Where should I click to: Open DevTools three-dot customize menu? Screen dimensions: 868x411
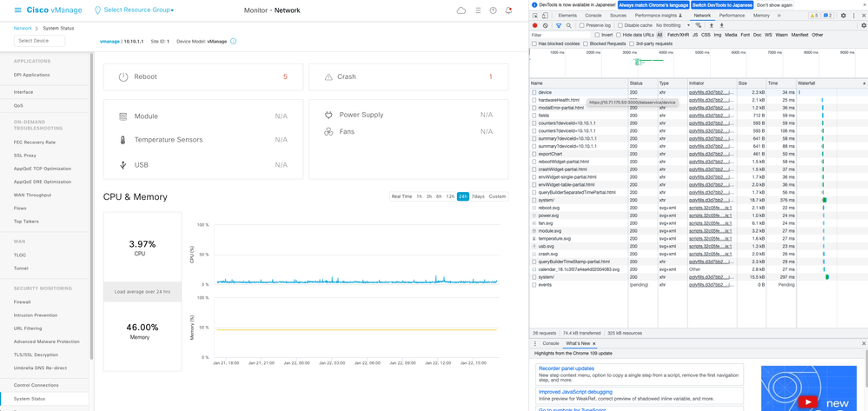pos(853,16)
